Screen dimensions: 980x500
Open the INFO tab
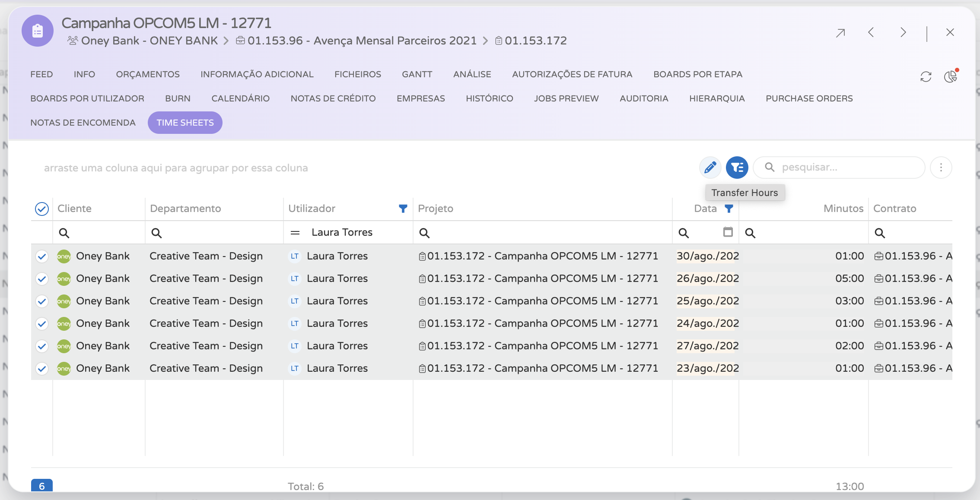84,74
